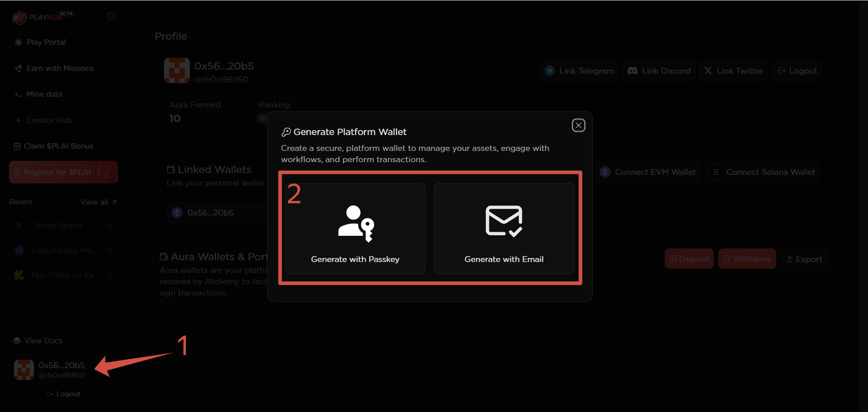The image size is (868, 412).
Task: Select Mine data menu item
Action: (x=44, y=94)
